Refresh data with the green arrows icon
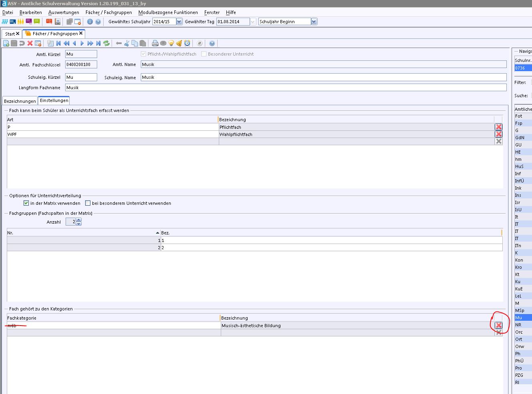 click(x=106, y=43)
